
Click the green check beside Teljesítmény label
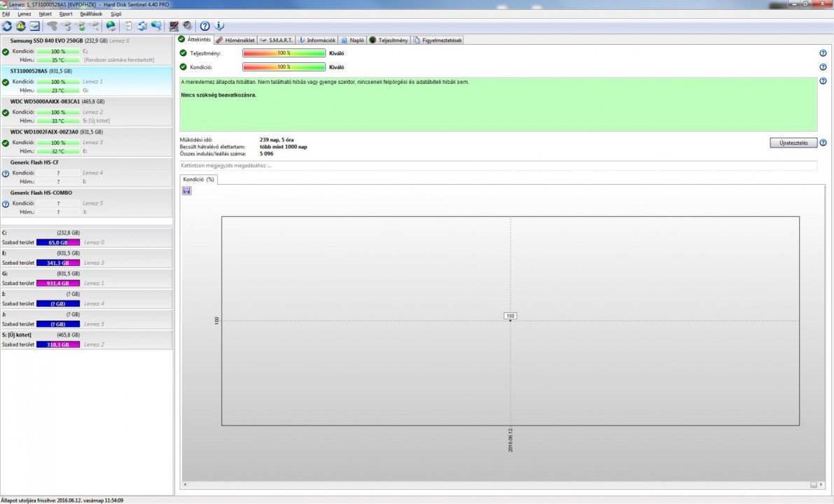[183, 53]
